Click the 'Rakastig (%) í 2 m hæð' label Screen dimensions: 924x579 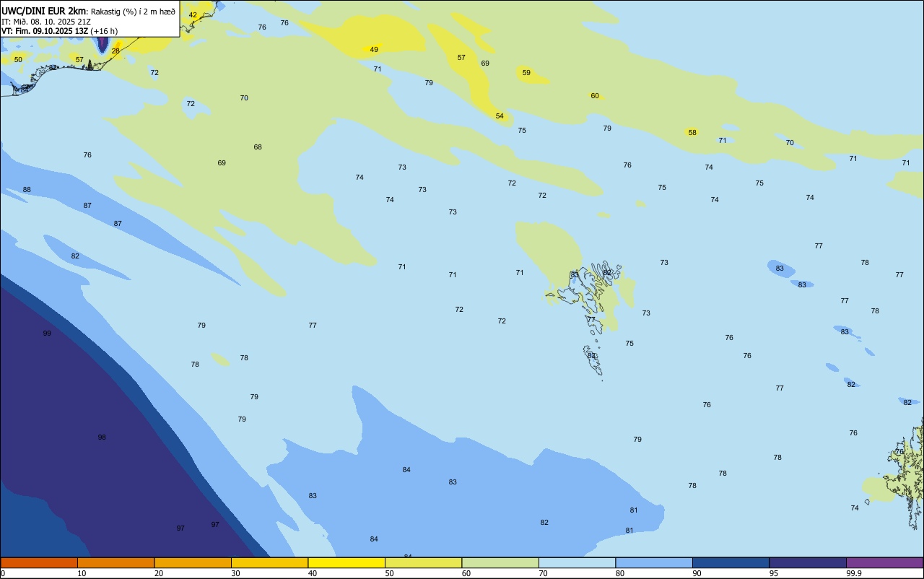(x=133, y=12)
